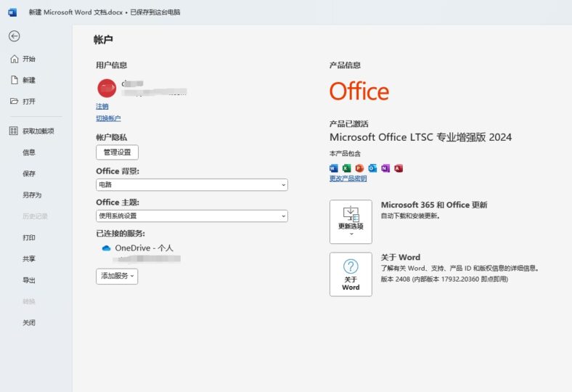572x392 pixels.
Task: Click the red user avatar picture
Action: pyautogui.click(x=107, y=88)
